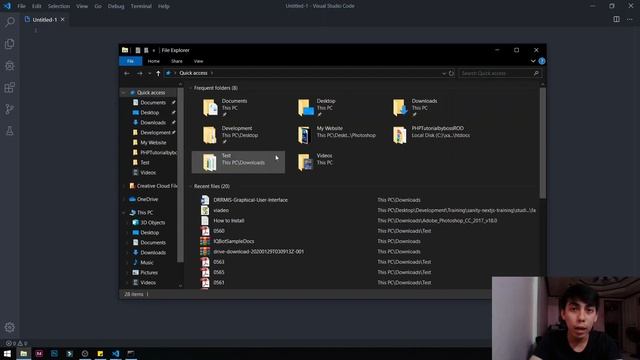Open VS Code Test beaker icon
The height and width of the screenshot is (360, 640).
pos(9,131)
